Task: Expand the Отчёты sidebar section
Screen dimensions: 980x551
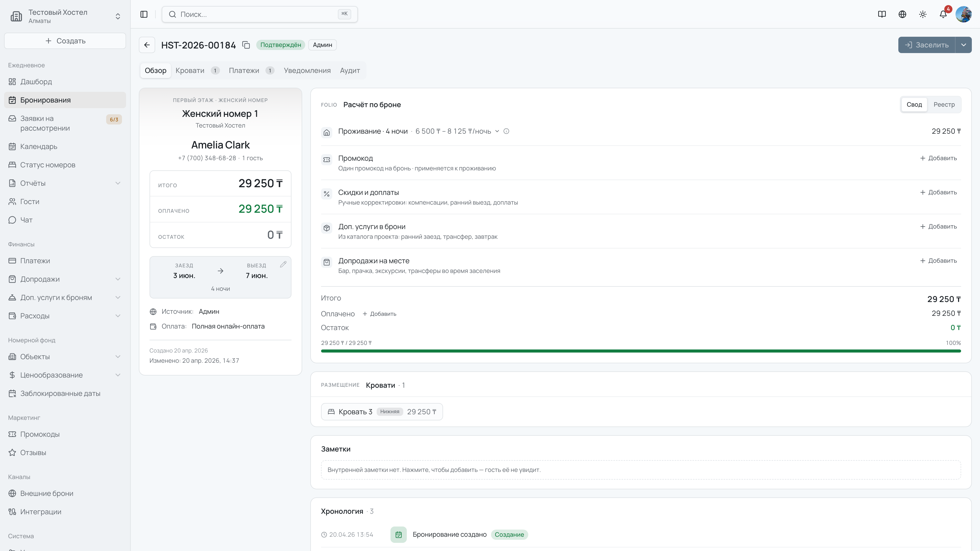Action: (x=118, y=183)
